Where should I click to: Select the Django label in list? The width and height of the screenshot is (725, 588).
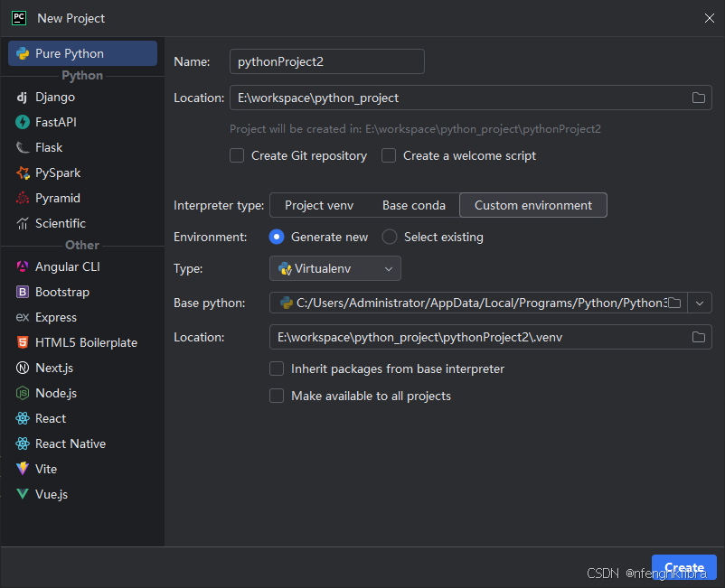tap(55, 97)
